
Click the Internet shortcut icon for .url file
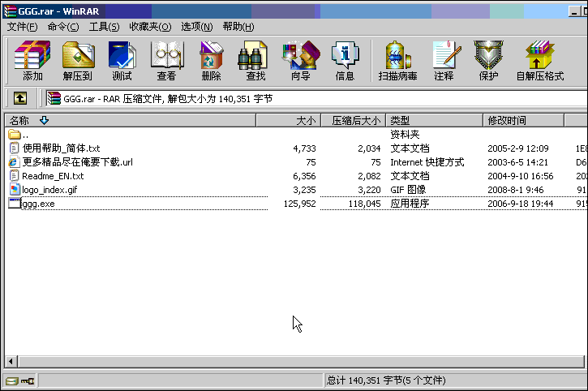14,162
